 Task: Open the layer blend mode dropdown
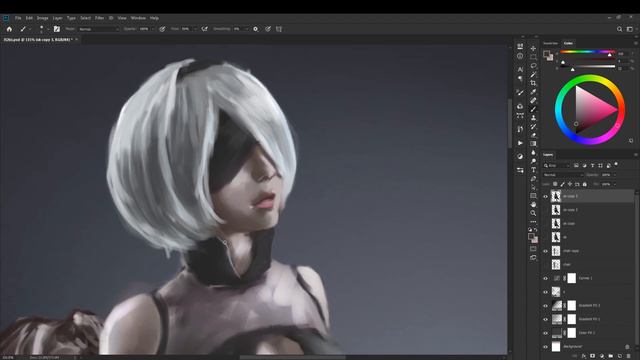coord(563,175)
